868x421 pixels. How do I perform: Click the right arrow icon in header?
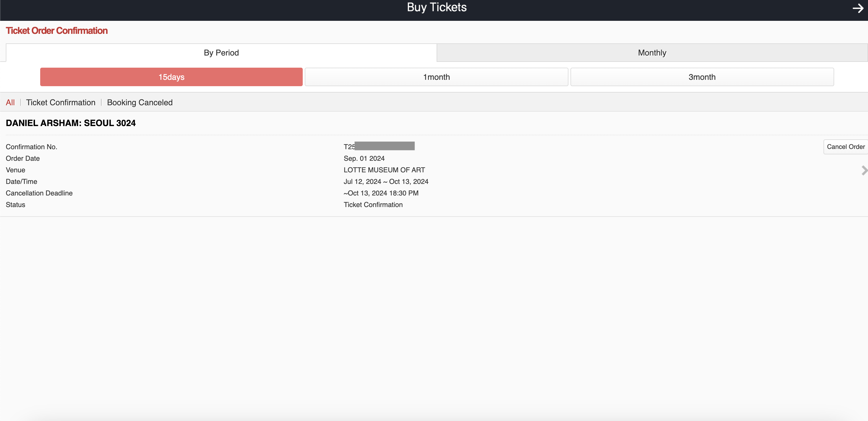click(x=858, y=8)
